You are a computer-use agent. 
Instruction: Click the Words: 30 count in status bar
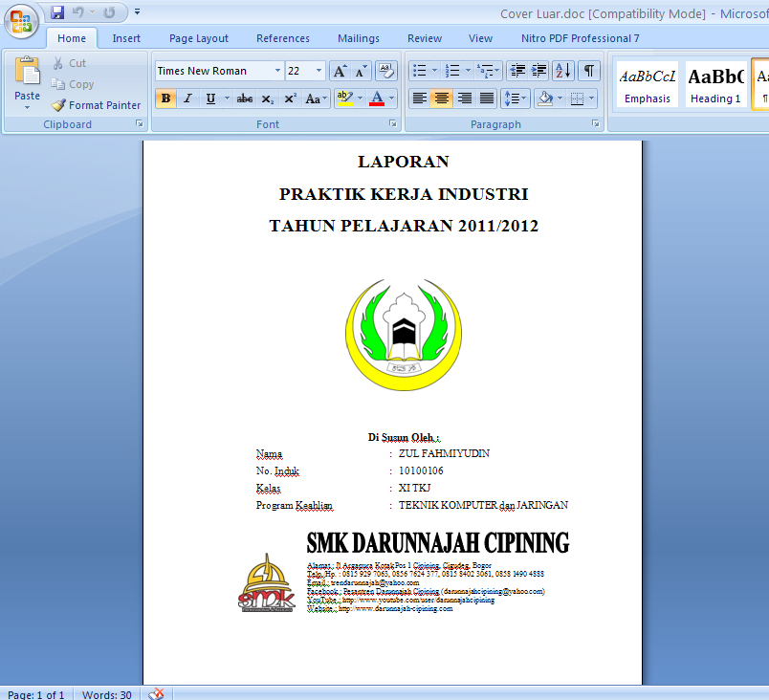107,694
